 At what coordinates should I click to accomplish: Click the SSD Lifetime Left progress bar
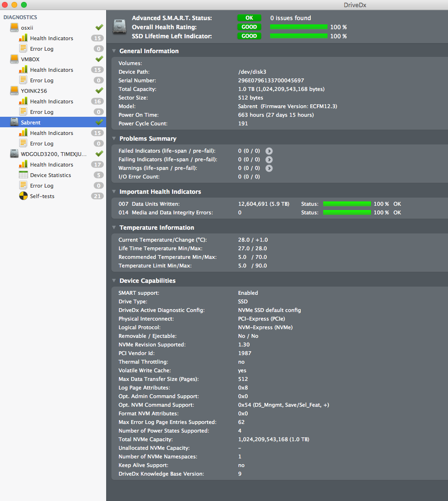pos(298,36)
